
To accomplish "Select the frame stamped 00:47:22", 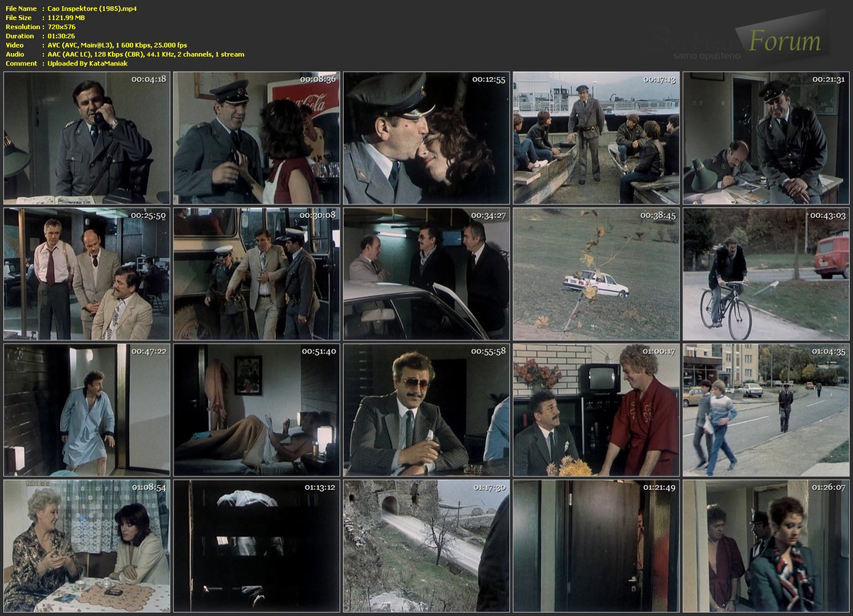I will (x=86, y=410).
